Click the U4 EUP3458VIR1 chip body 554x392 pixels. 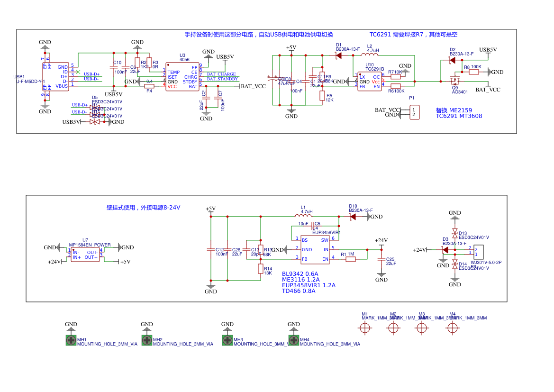pyautogui.click(x=315, y=249)
